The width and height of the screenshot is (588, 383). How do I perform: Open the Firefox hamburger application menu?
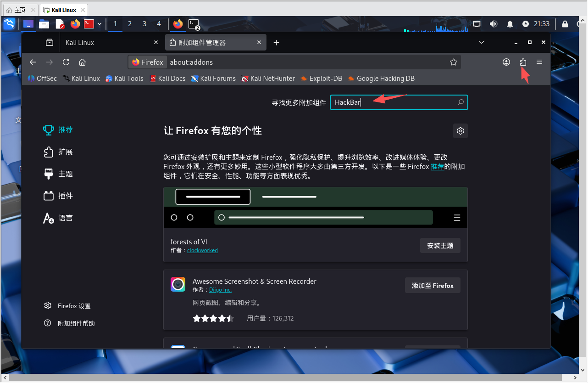(539, 62)
